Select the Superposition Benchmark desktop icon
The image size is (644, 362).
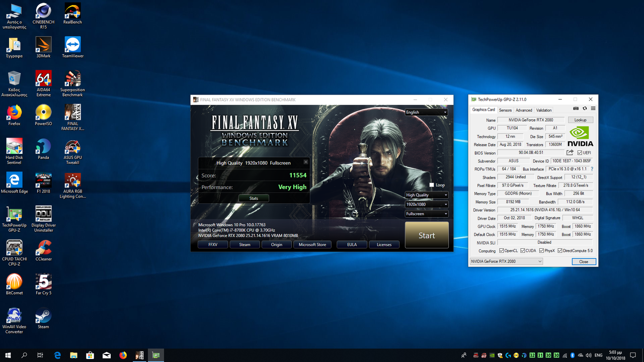(x=72, y=84)
